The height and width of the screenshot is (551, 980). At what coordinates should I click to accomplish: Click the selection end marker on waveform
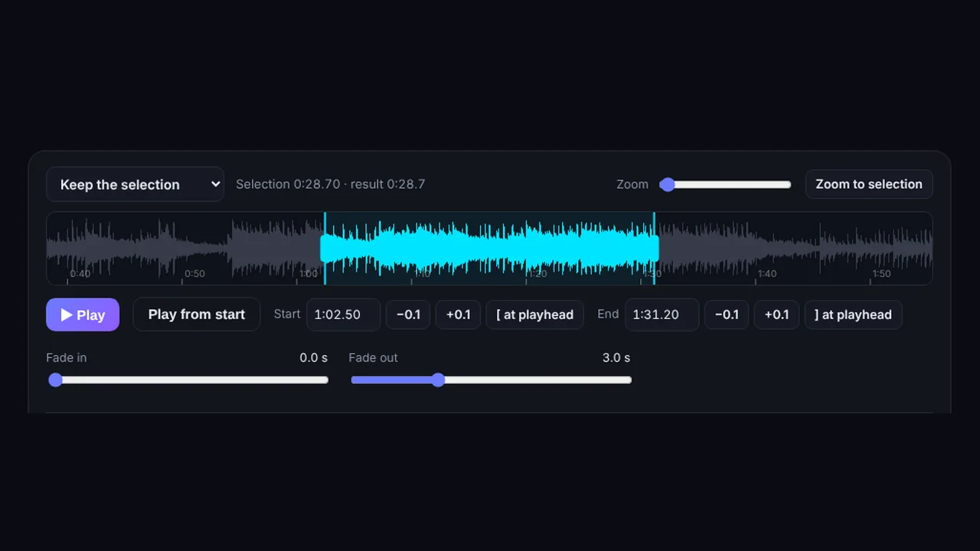(x=654, y=249)
